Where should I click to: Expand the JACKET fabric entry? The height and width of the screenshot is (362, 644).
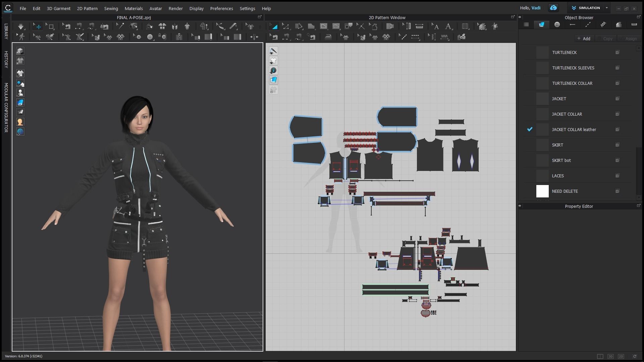click(x=617, y=99)
